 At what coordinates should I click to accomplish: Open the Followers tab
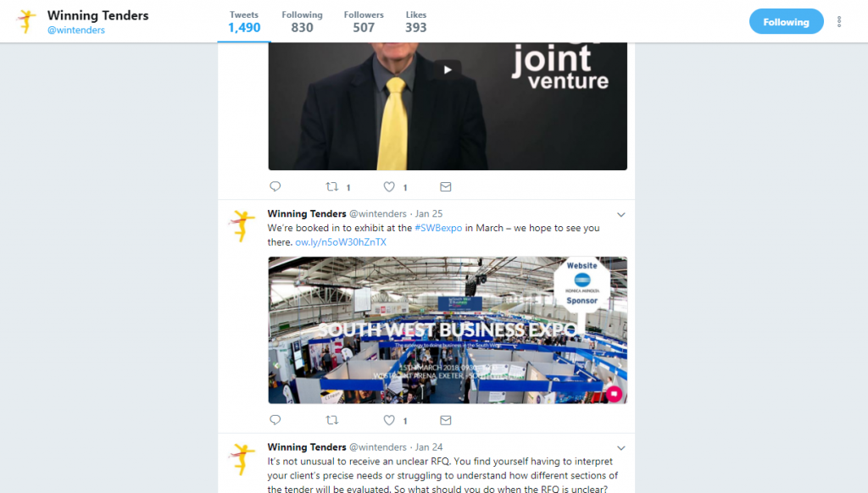(364, 21)
